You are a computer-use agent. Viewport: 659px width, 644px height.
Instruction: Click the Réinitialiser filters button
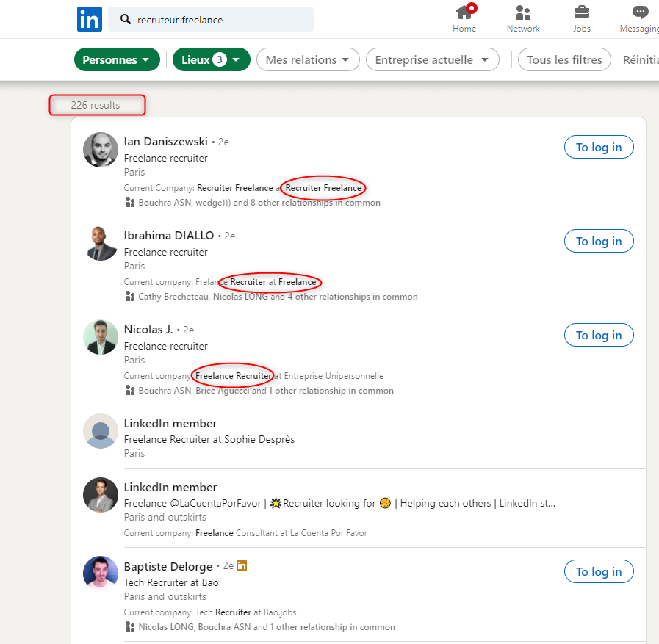pos(641,59)
